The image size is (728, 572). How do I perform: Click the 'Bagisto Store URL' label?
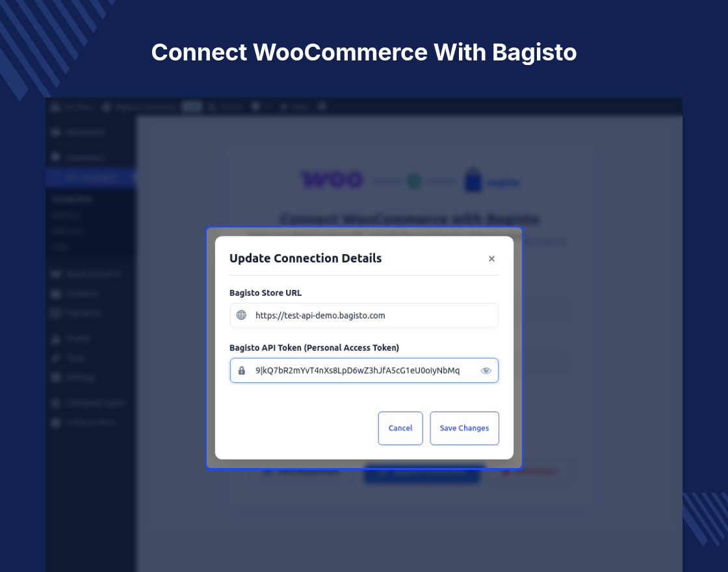266,293
